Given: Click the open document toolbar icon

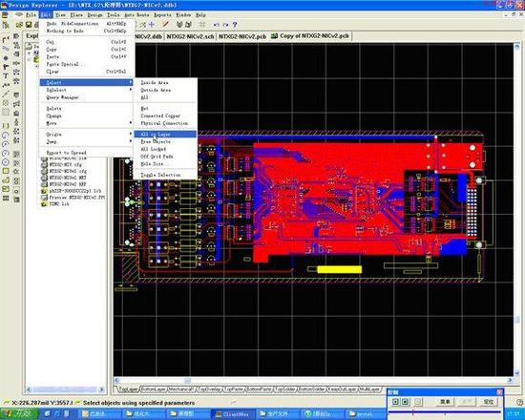Looking at the screenshot, I should coord(20,25).
